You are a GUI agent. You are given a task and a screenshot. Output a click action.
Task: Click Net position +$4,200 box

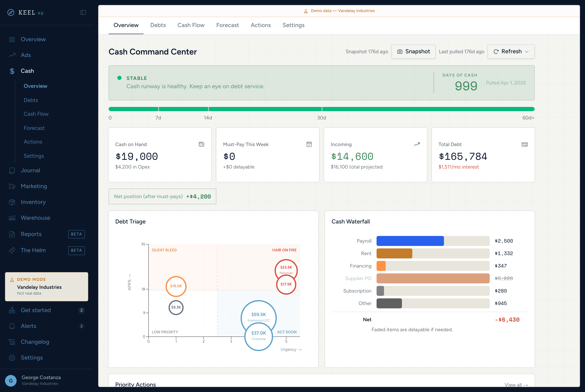[x=162, y=196]
